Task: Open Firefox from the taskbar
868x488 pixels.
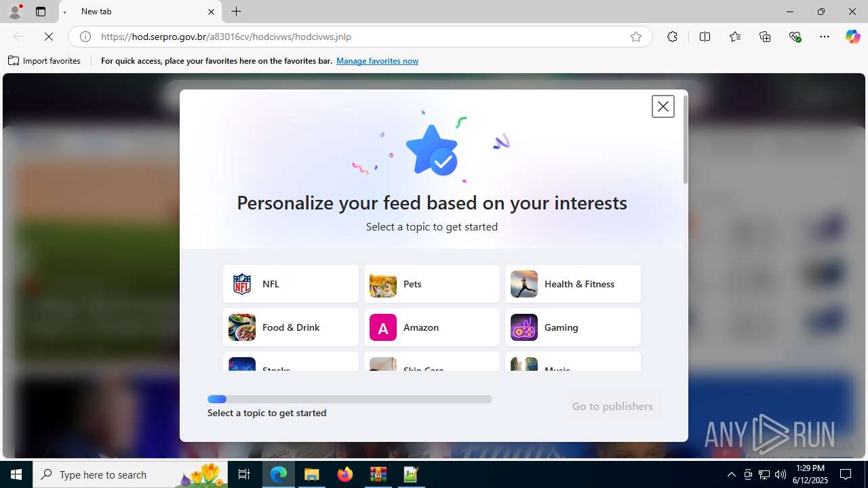Action: tap(345, 474)
